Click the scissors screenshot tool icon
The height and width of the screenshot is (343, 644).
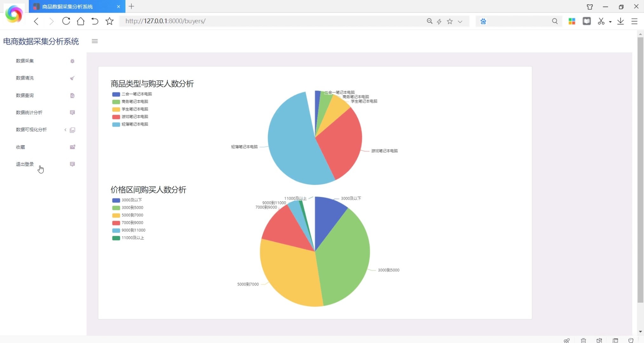pyautogui.click(x=601, y=21)
